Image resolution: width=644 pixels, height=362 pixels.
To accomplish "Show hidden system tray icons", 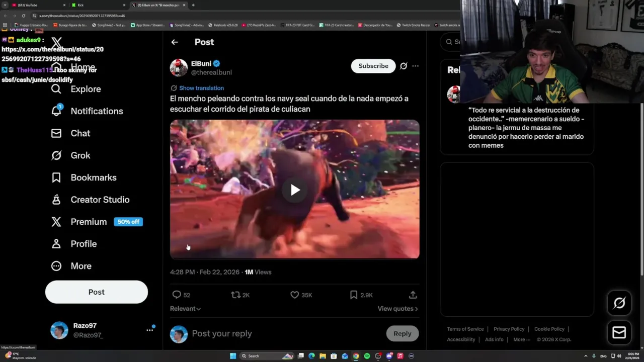I will pyautogui.click(x=586, y=356).
